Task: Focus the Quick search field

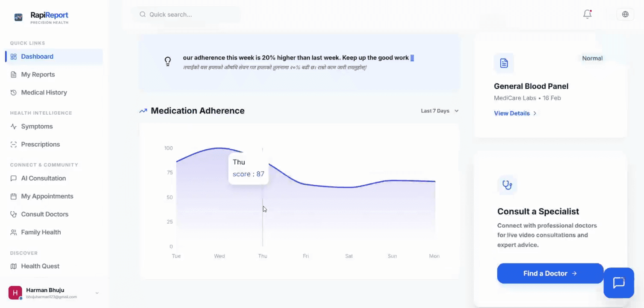Action: tap(186, 15)
